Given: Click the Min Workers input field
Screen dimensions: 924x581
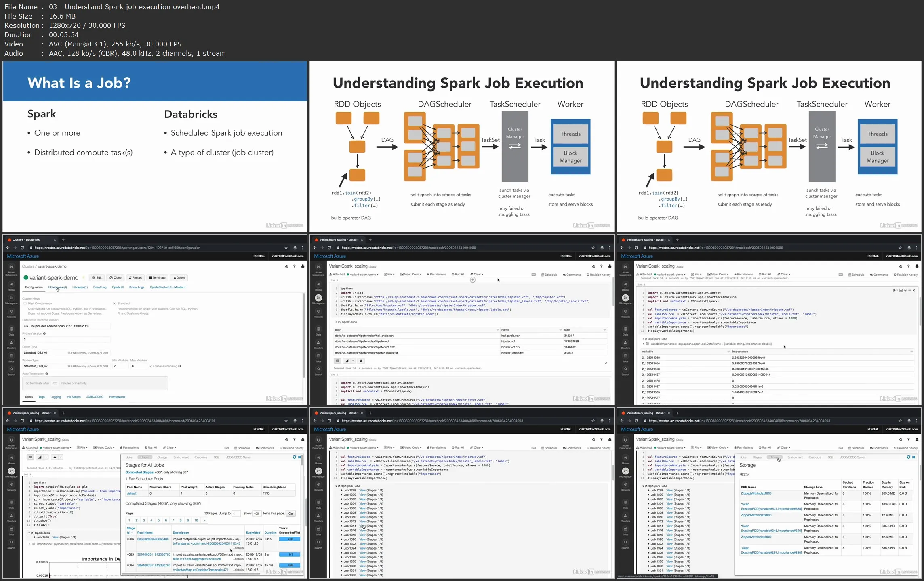Looking at the screenshot, I should click(x=120, y=366).
